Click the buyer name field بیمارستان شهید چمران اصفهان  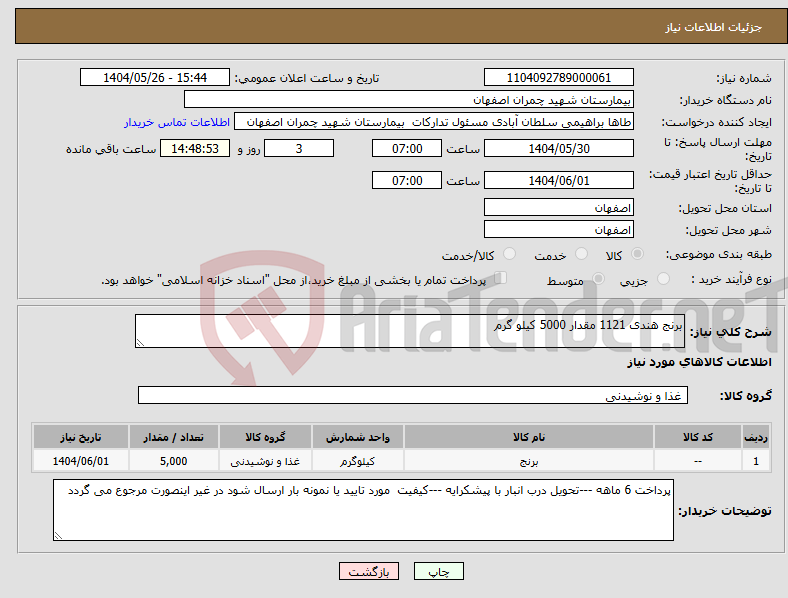pos(409,99)
